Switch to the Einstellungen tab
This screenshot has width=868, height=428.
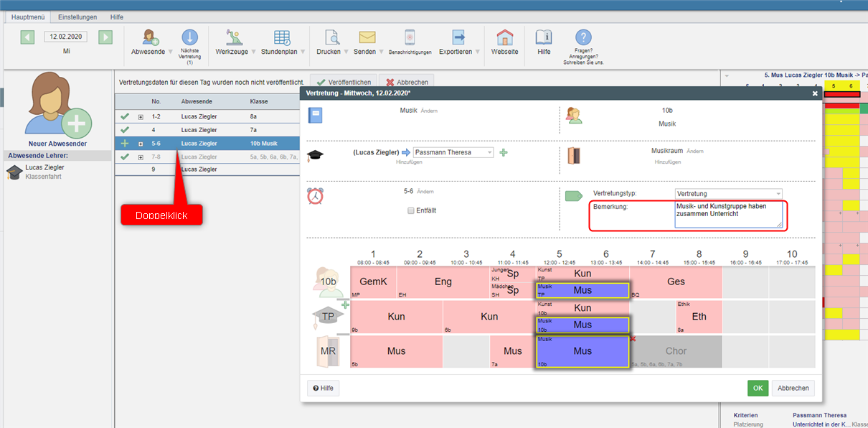coord(79,17)
